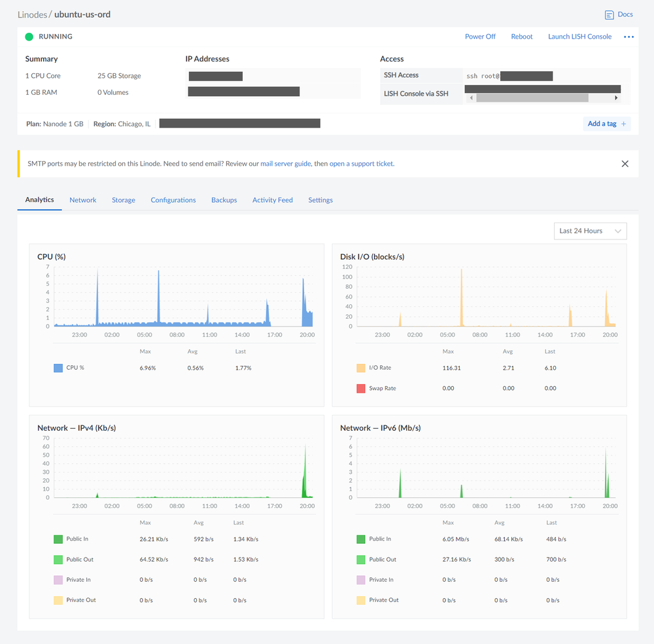Click the plus icon next to Add a tag
654x644 pixels.
click(x=623, y=123)
